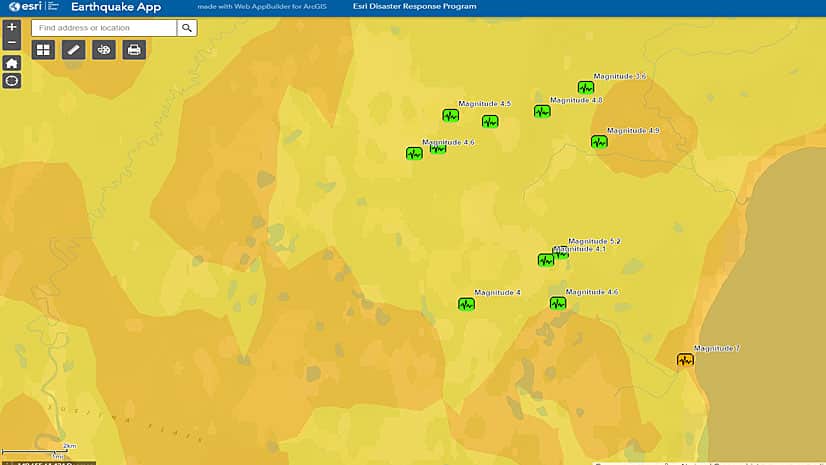Viewport: 826px width, 465px height.
Task: Click the Magnitude 3.6 label
Action: pyautogui.click(x=620, y=76)
